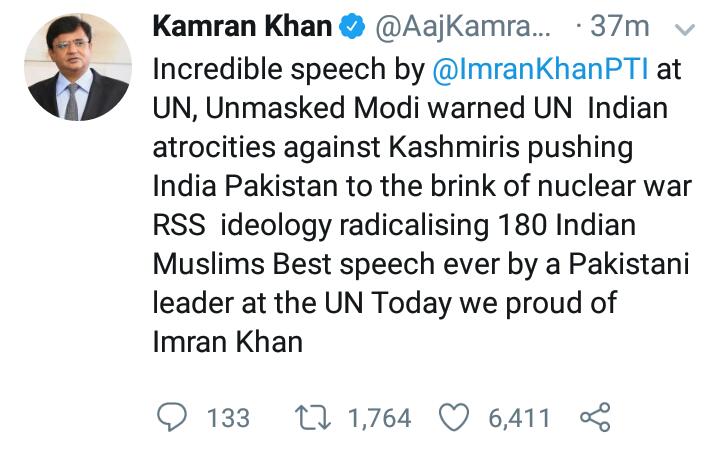Click the 133 replies count

[228, 418]
